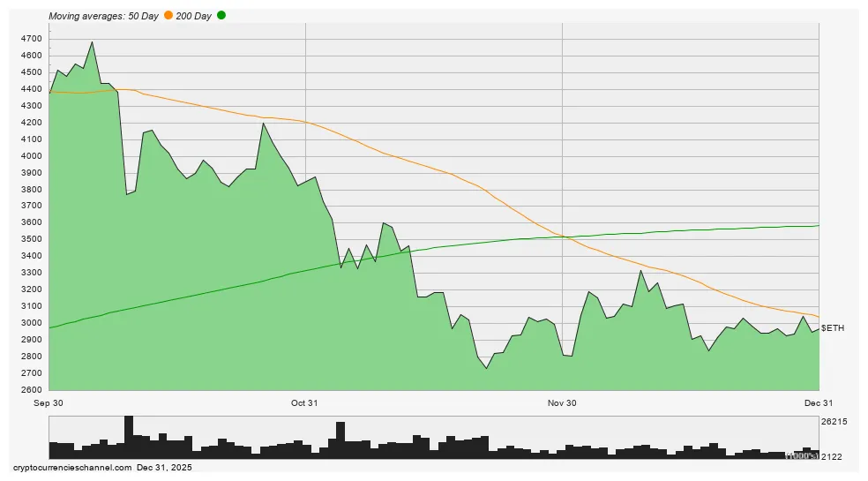Click the 4000 y-axis label
This screenshot has height=481, width=868.
[x=31, y=155]
